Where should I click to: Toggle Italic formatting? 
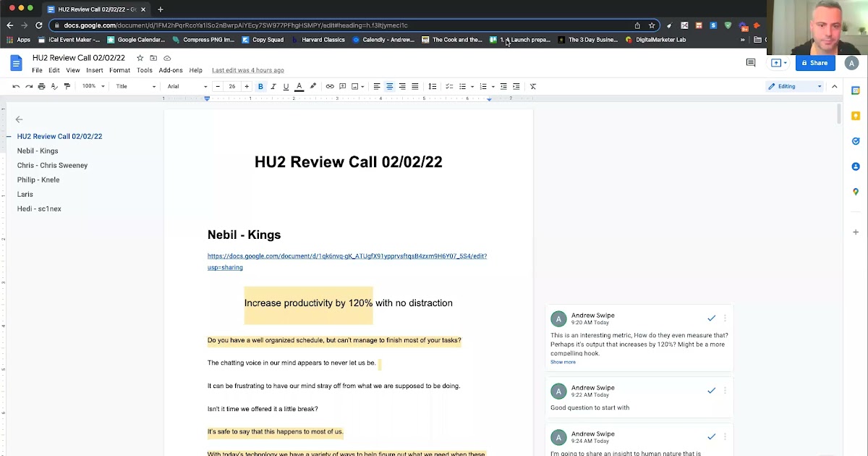coord(273,86)
